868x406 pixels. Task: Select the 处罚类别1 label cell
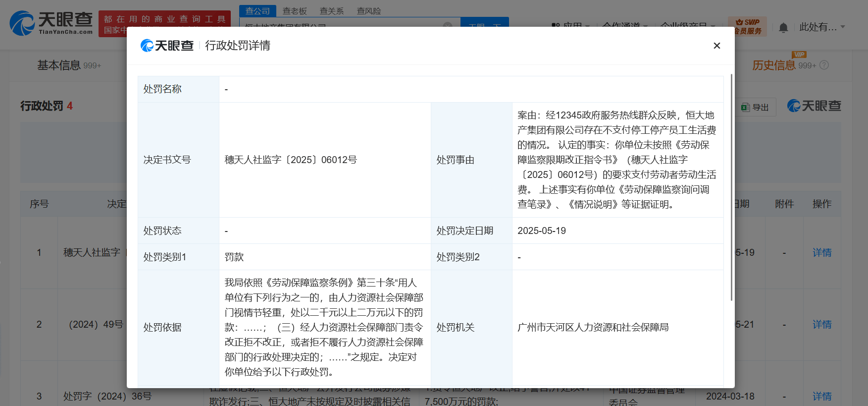point(178,257)
